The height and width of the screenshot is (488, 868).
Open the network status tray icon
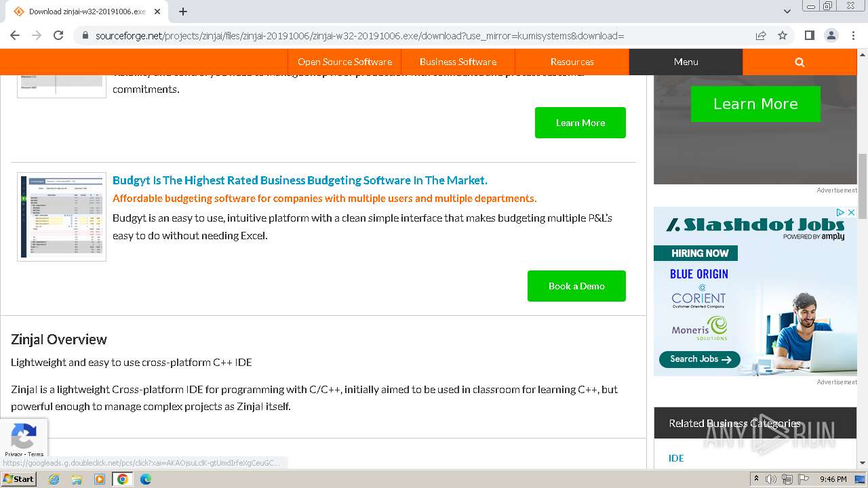(x=787, y=479)
